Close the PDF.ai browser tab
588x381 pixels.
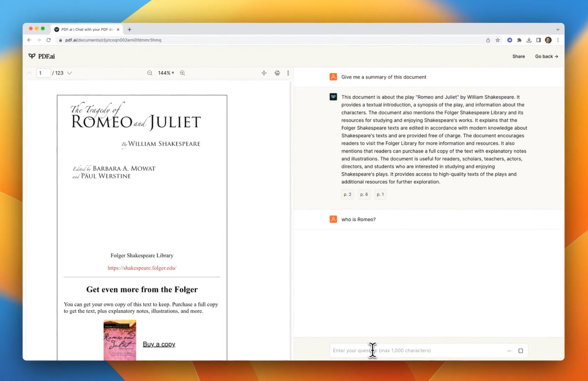[x=118, y=30]
